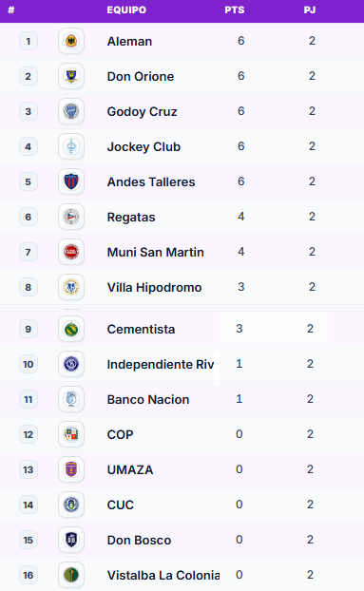Open the Andes Talleres shield icon
Image resolution: width=364 pixels, height=591 pixels.
pos(71,181)
